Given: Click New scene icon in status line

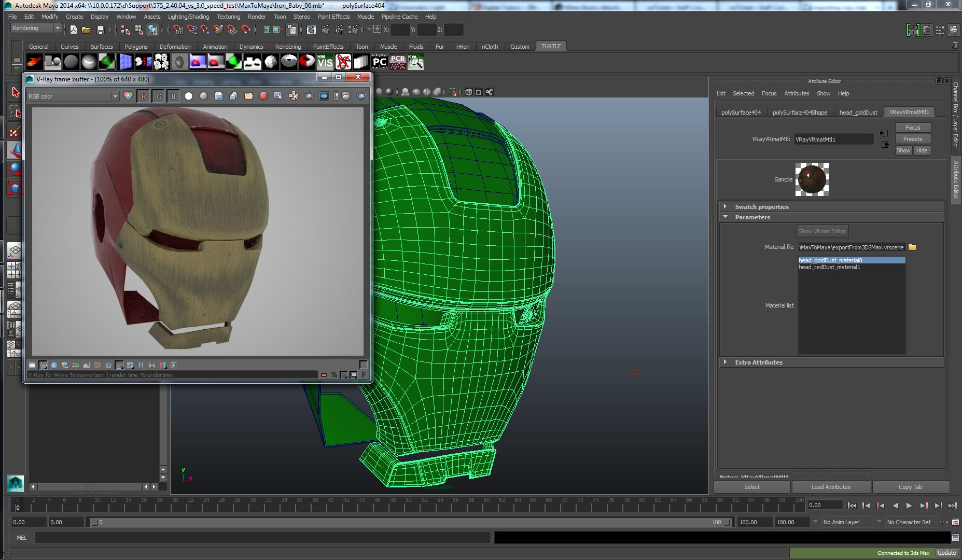Looking at the screenshot, I should coord(73,30).
